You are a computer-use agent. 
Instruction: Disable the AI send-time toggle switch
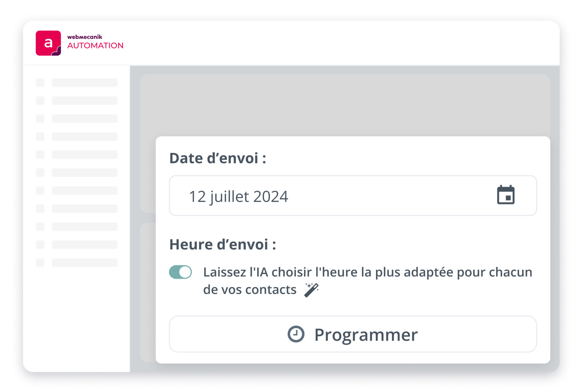(180, 272)
